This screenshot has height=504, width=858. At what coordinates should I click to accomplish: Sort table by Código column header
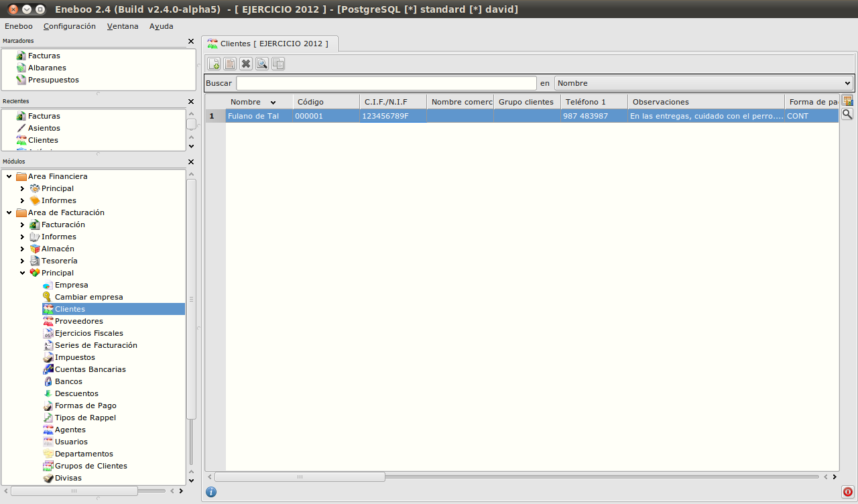point(326,102)
